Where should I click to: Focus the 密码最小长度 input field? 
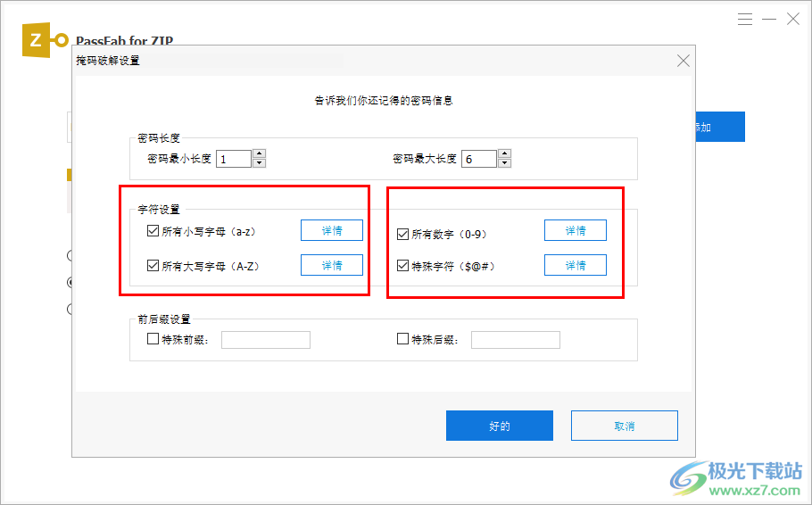click(x=234, y=159)
